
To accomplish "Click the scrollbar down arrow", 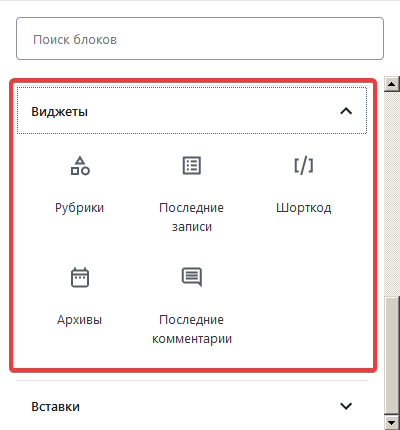I will [392, 423].
